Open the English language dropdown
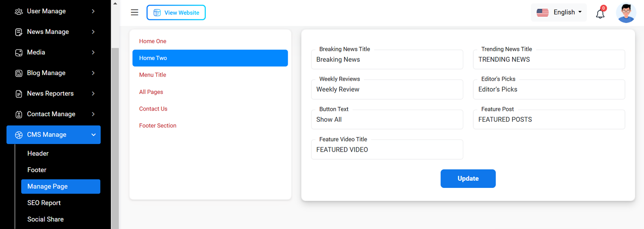644x229 pixels. pyautogui.click(x=559, y=12)
